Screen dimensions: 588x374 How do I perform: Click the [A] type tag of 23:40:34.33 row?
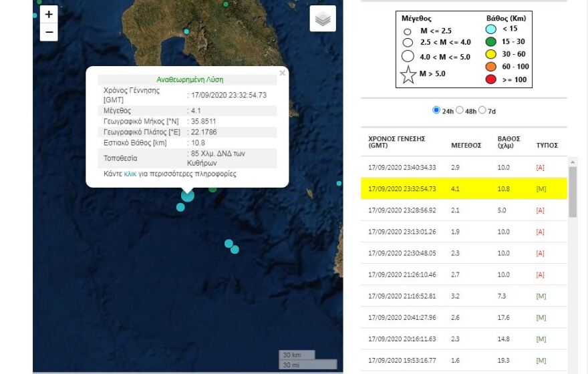(540, 168)
